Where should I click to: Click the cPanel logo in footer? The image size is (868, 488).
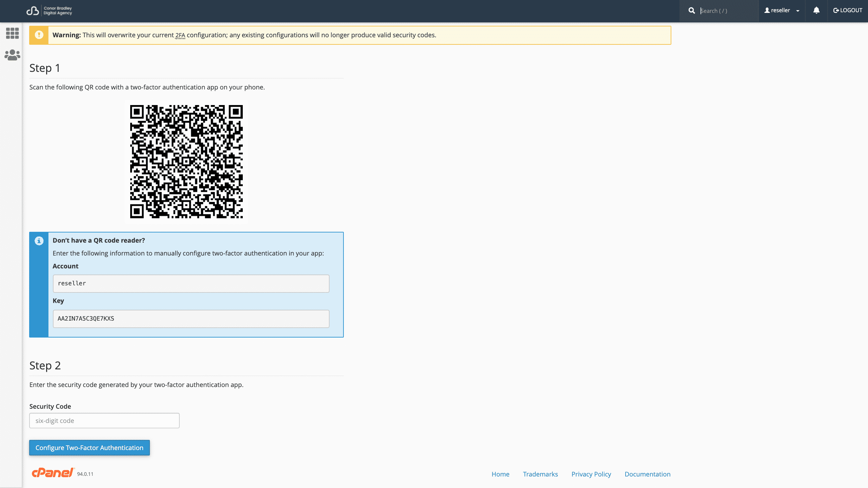pos(53,473)
